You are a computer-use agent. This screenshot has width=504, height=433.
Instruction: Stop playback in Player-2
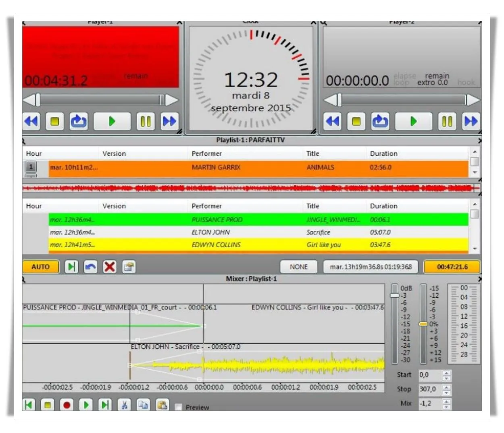tap(356, 121)
